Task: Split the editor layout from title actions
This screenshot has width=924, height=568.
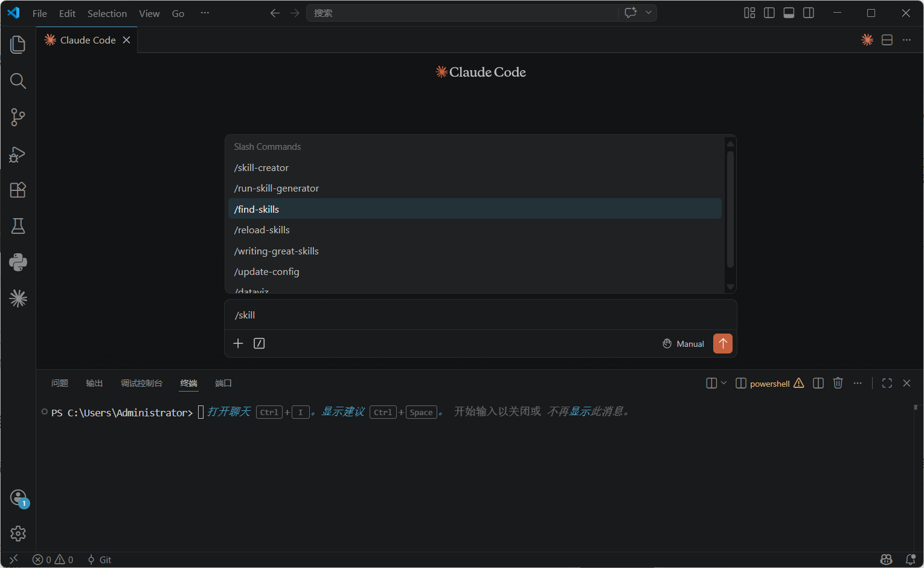Action: pyautogui.click(x=887, y=40)
